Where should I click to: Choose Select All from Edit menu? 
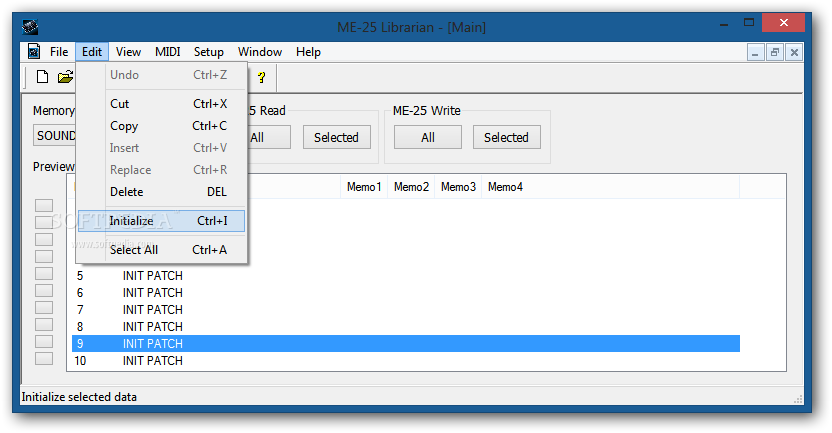click(x=161, y=249)
